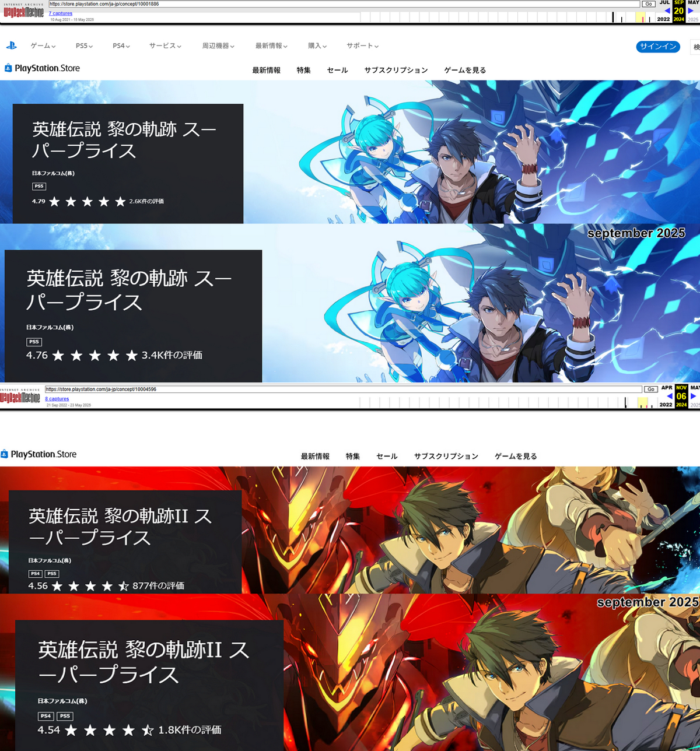Select ゲームを見る tab above the 黎の軌跡II banner
The width and height of the screenshot is (700, 751).
tap(516, 456)
